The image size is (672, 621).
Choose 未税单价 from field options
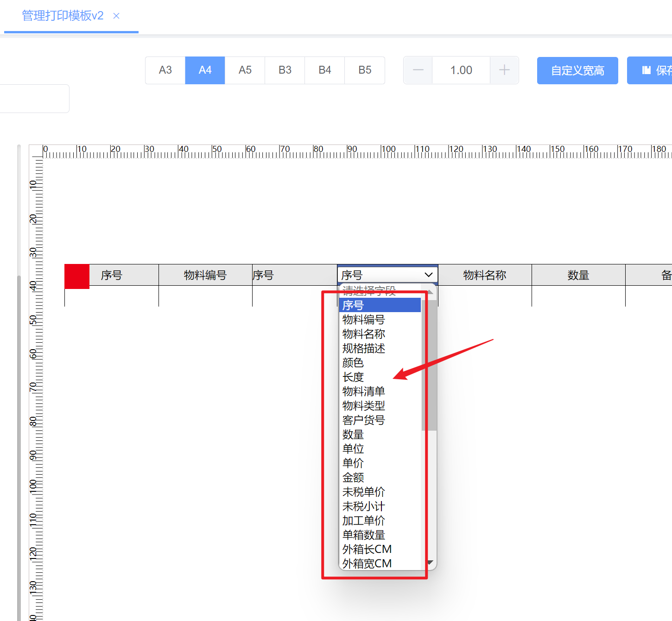click(363, 492)
